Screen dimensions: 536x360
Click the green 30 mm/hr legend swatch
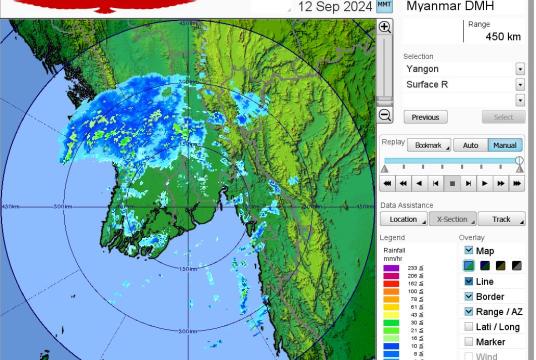click(x=391, y=323)
